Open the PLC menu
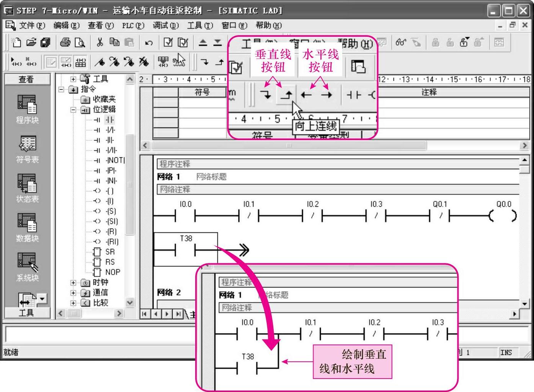The width and height of the screenshot is (534, 392). point(133,25)
